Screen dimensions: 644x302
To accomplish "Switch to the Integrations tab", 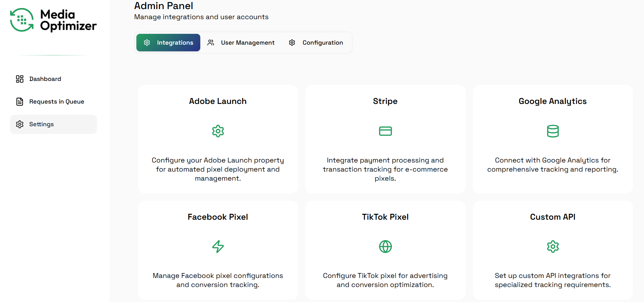I will coord(168,43).
